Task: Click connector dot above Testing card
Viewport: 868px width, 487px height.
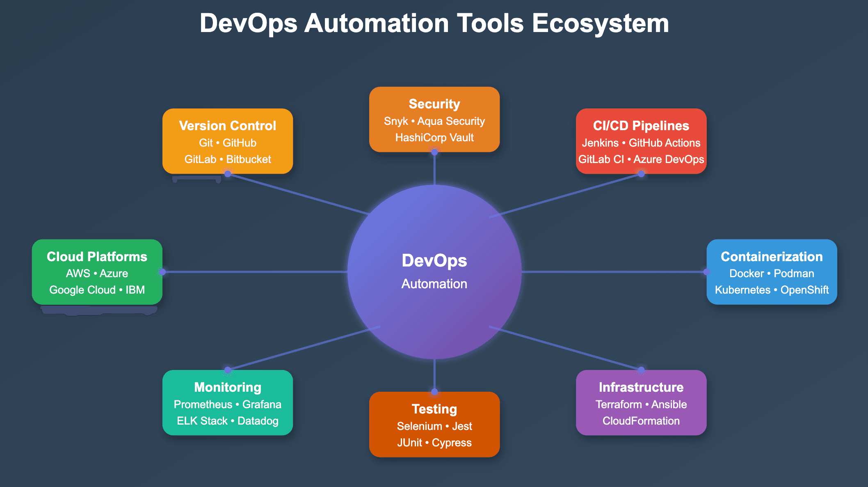Action: (434, 392)
